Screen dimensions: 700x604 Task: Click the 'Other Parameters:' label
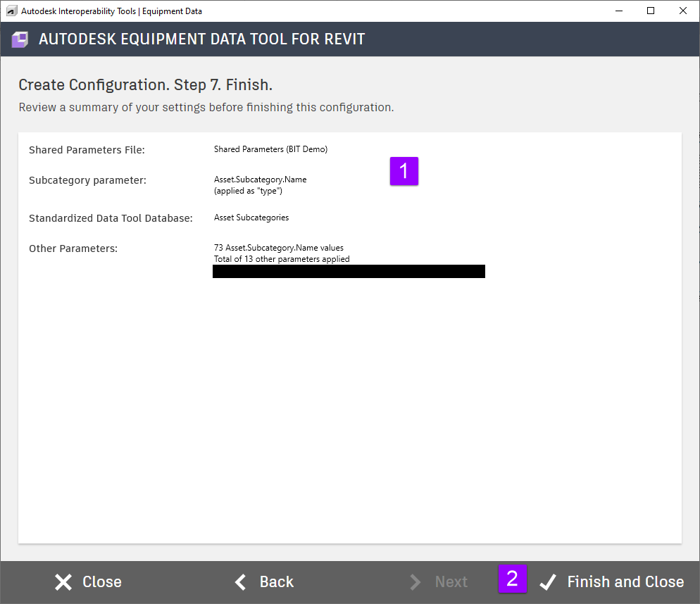(x=73, y=248)
